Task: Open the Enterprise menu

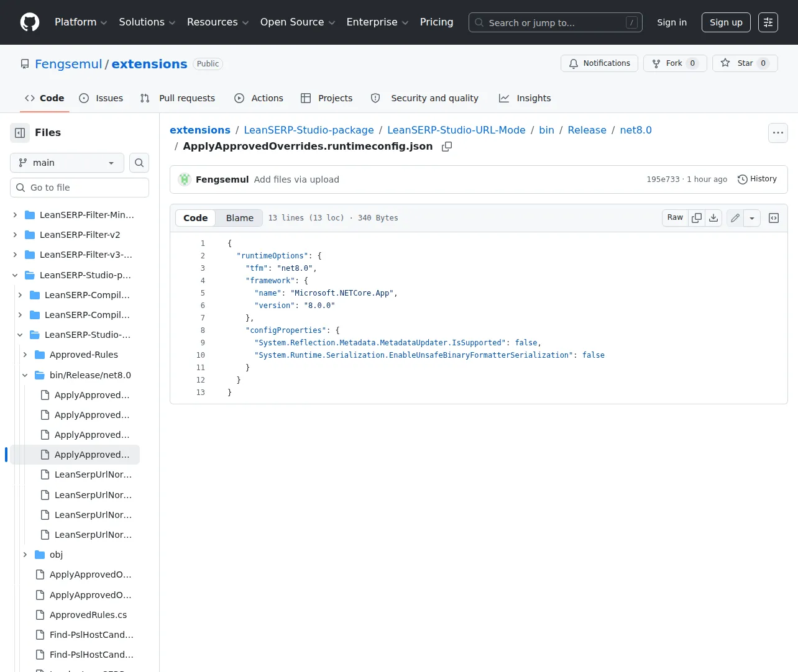Action: click(x=377, y=22)
